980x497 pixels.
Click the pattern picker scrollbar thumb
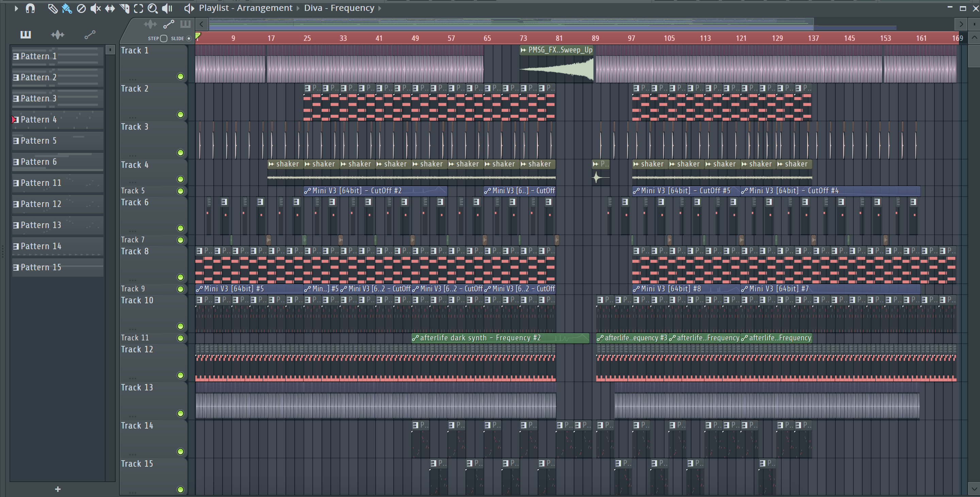point(110,49)
